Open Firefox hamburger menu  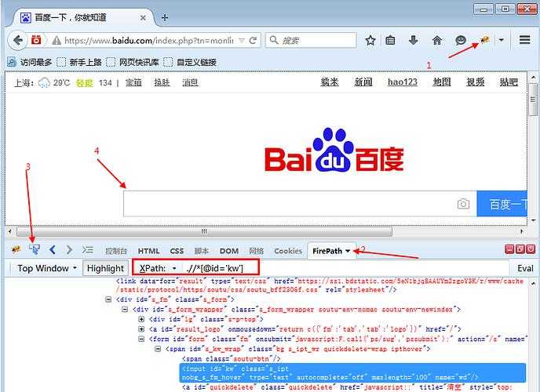point(524,40)
